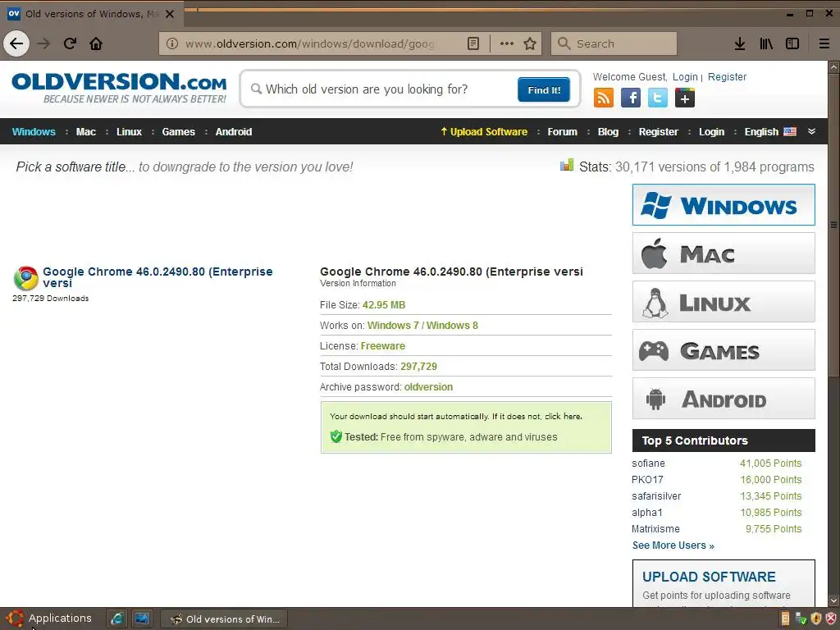Open the Firefox hamburger menu

824,44
